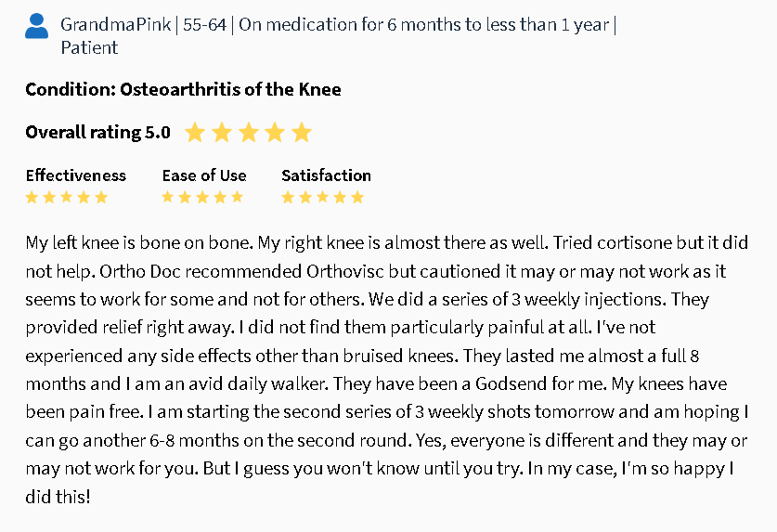This screenshot has width=777, height=532.
Task: Click the third overall rating star
Action: (x=248, y=133)
